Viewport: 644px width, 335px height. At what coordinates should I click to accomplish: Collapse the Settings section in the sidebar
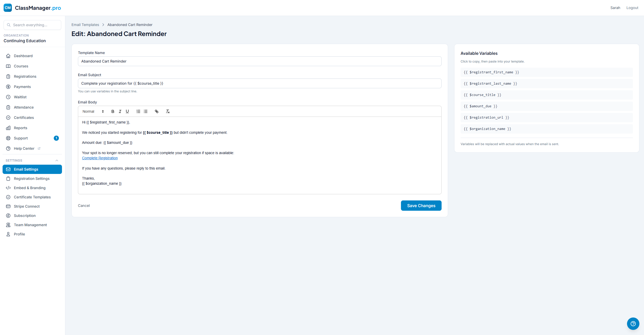57,160
